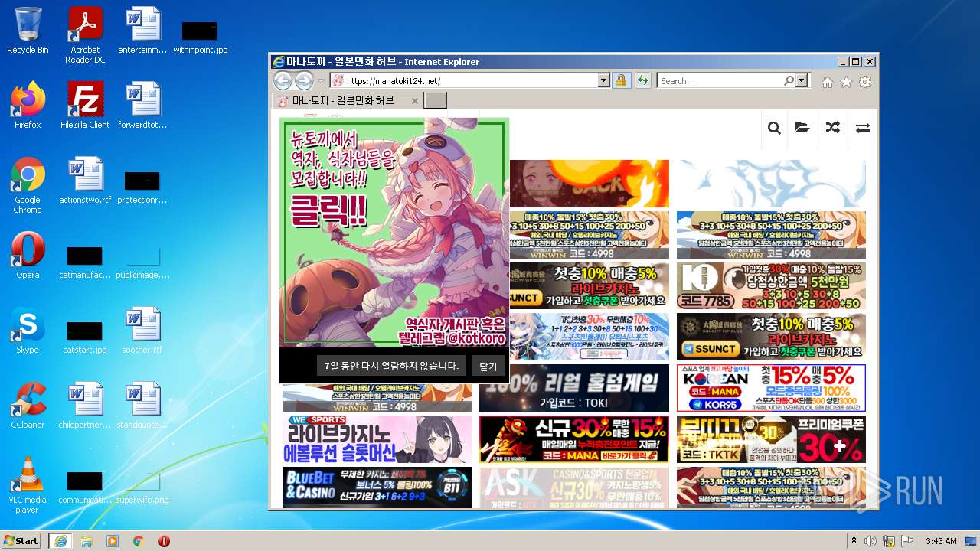Click the site shuffle icon
Image resolution: width=980 pixels, height=551 pixels.
pyautogui.click(x=832, y=128)
